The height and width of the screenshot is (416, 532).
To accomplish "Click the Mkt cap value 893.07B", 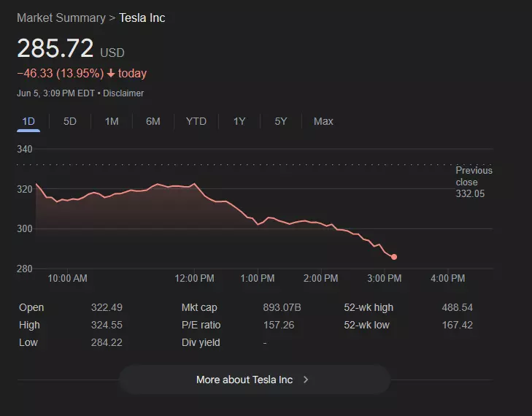I will pyautogui.click(x=282, y=307).
